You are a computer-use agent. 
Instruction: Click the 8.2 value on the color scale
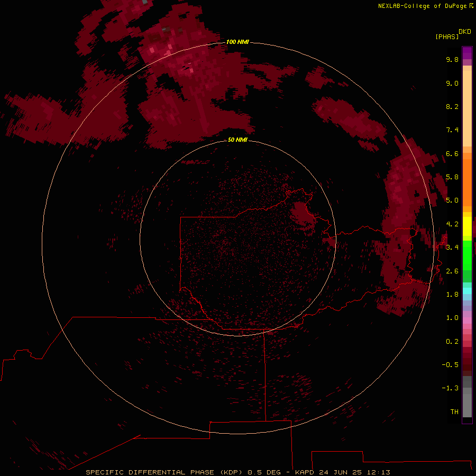coord(452,106)
